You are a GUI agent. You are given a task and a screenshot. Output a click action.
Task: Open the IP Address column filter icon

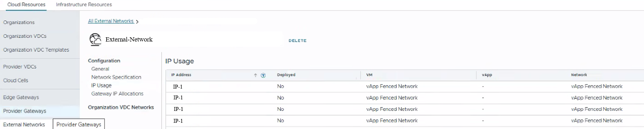tap(263, 75)
